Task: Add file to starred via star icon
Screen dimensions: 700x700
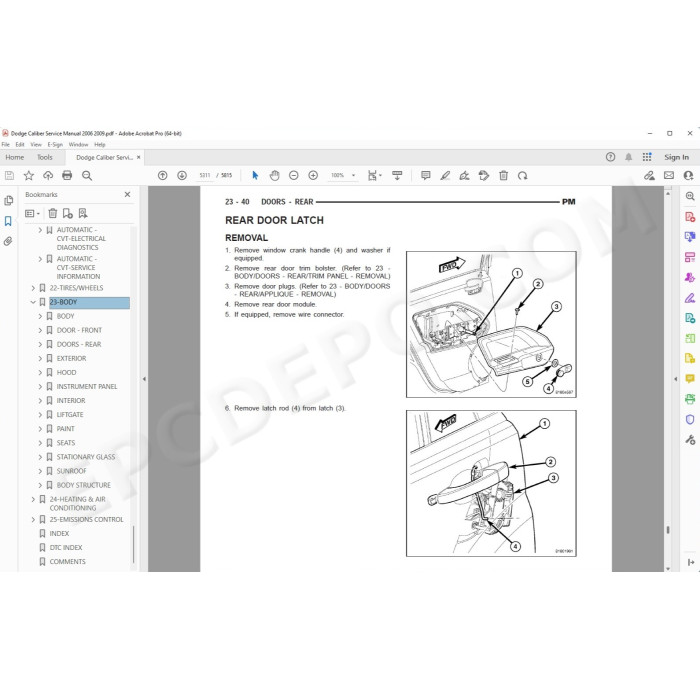Action: point(29,175)
